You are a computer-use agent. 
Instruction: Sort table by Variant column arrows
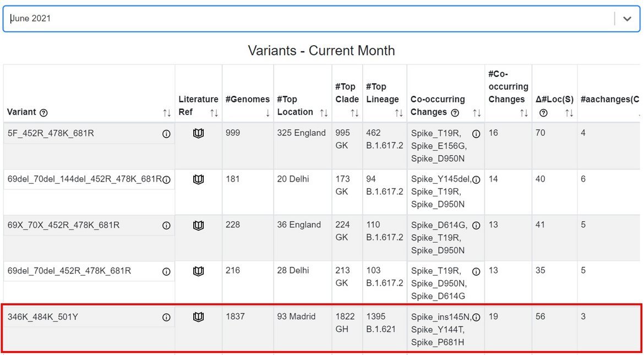(167, 113)
